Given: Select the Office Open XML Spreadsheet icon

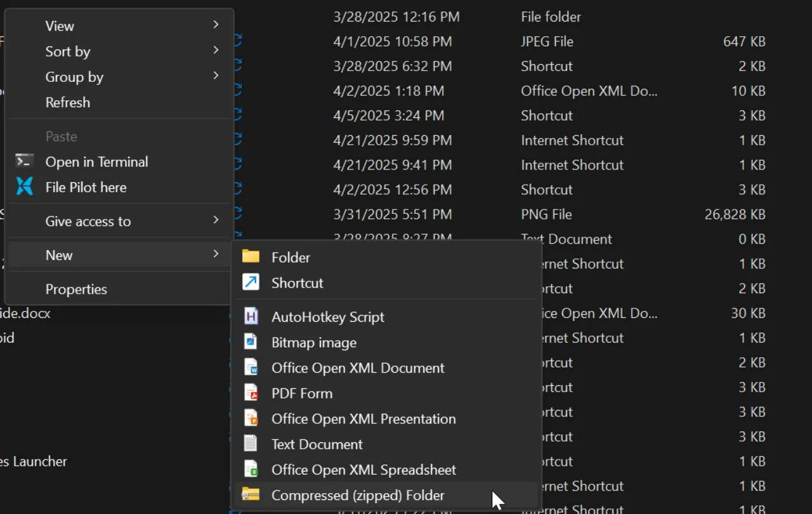Looking at the screenshot, I should coord(251,470).
